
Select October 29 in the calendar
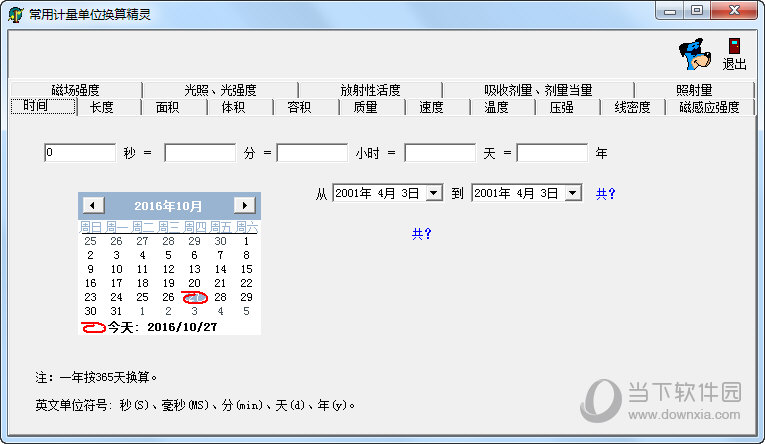coord(246,297)
